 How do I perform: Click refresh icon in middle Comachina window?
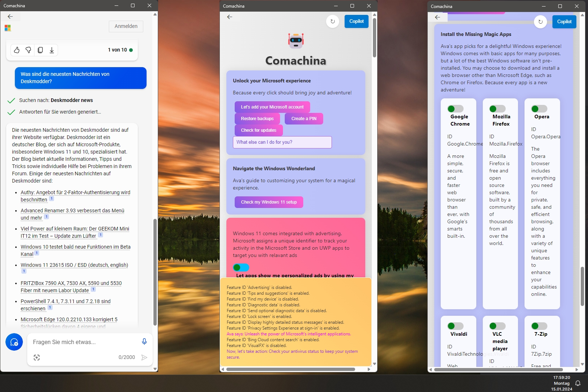point(333,21)
